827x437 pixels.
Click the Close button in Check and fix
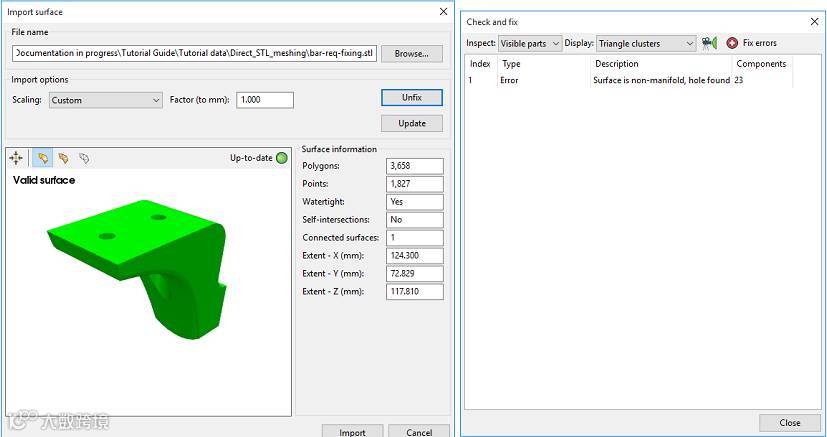790,423
